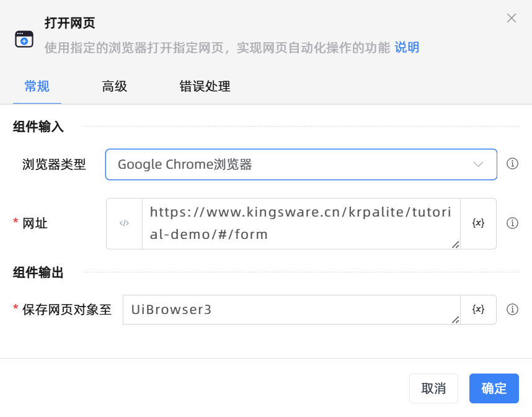The image size is (532, 417).
Task: Click into the 网址 URL text field
Action: click(x=301, y=223)
